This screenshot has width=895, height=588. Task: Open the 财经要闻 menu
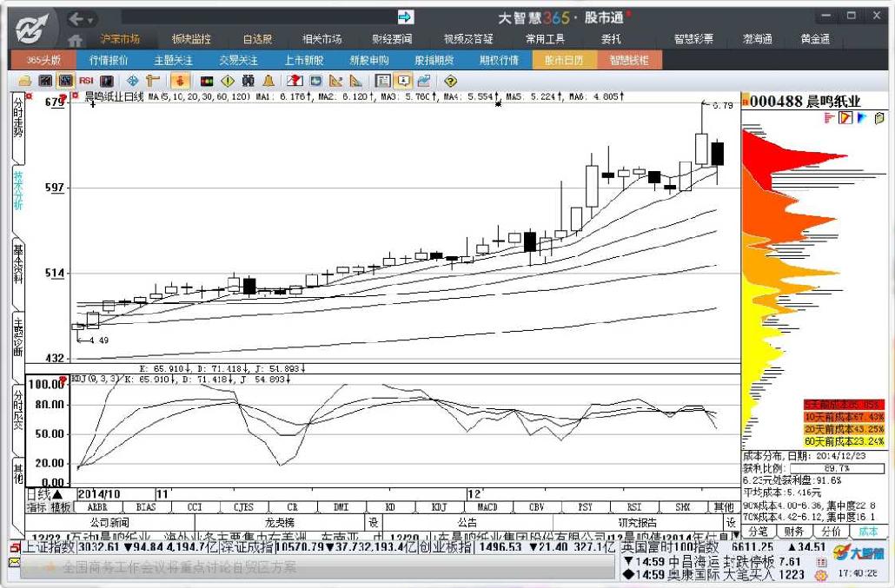click(x=392, y=39)
